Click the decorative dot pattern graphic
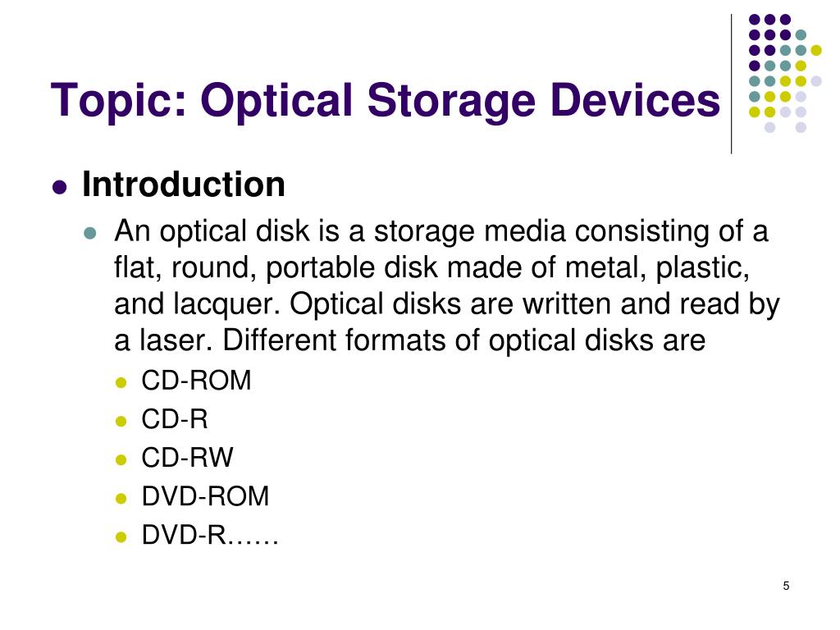Image resolution: width=840 pixels, height=630 pixels. 785,73
